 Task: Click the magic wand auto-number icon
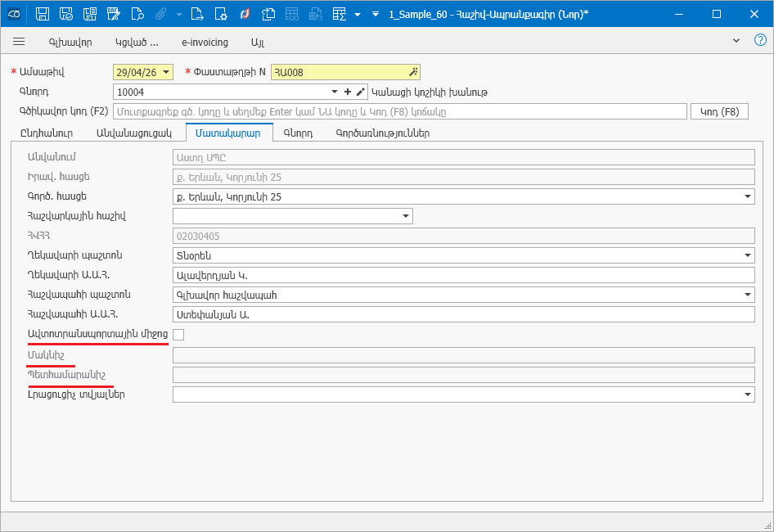tap(413, 72)
